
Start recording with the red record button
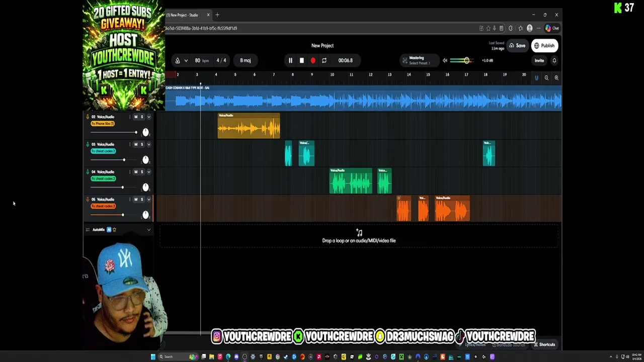point(313,60)
